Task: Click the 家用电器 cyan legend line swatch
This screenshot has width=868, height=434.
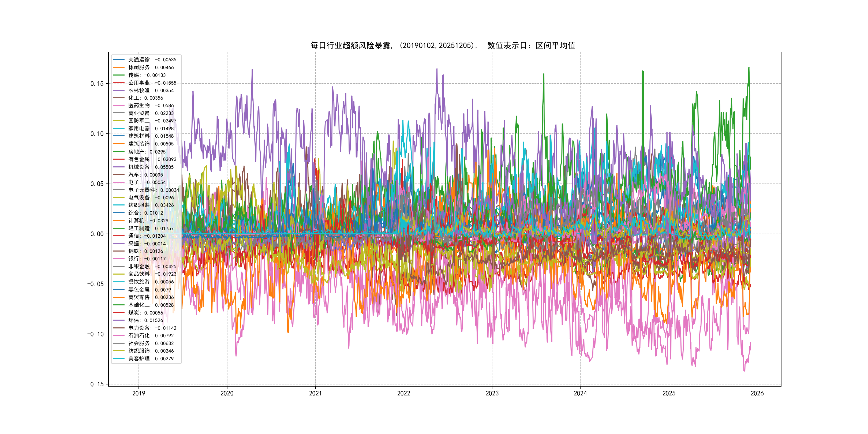Action: [119, 128]
